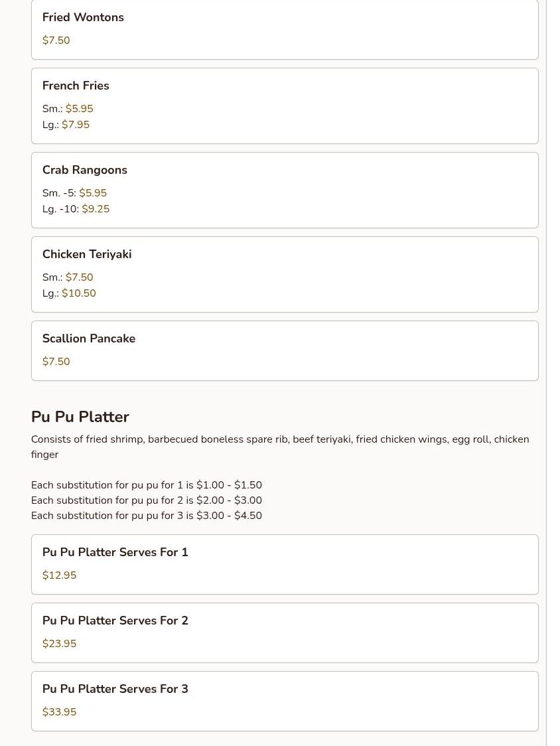Open the Scallion Pancake item
Viewport: 560px width, 746px height.
(x=89, y=339)
